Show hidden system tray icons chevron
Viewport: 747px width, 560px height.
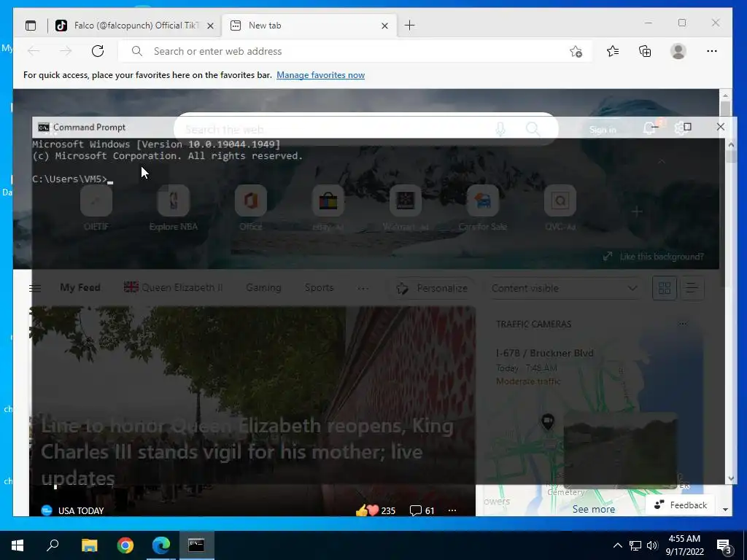click(x=617, y=545)
